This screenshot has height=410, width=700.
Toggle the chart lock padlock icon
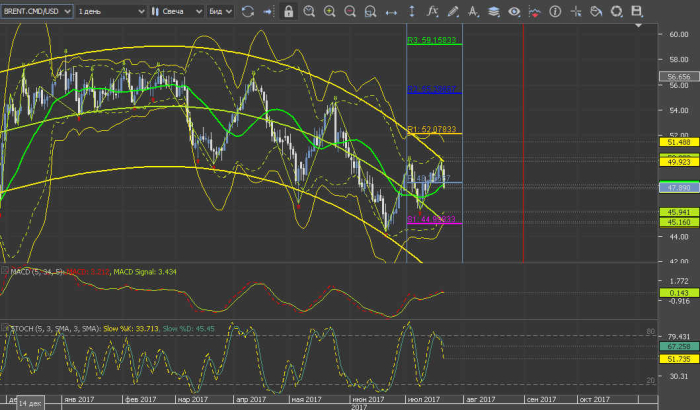click(288, 11)
